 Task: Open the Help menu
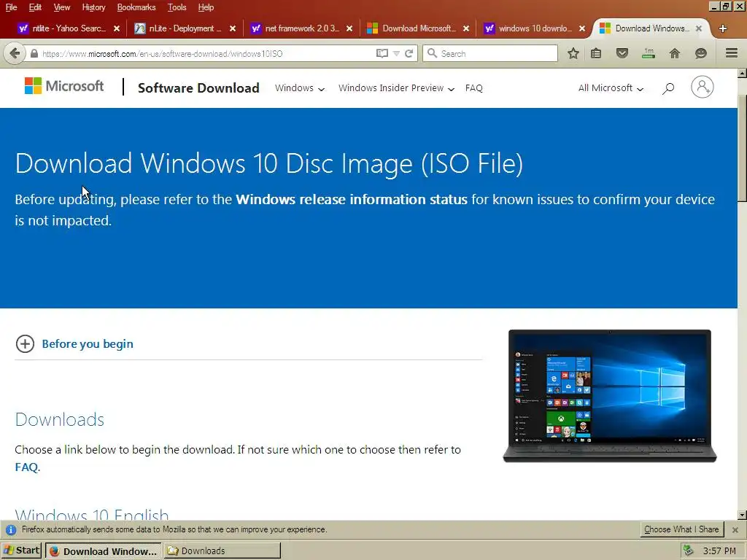pyautogui.click(x=206, y=7)
